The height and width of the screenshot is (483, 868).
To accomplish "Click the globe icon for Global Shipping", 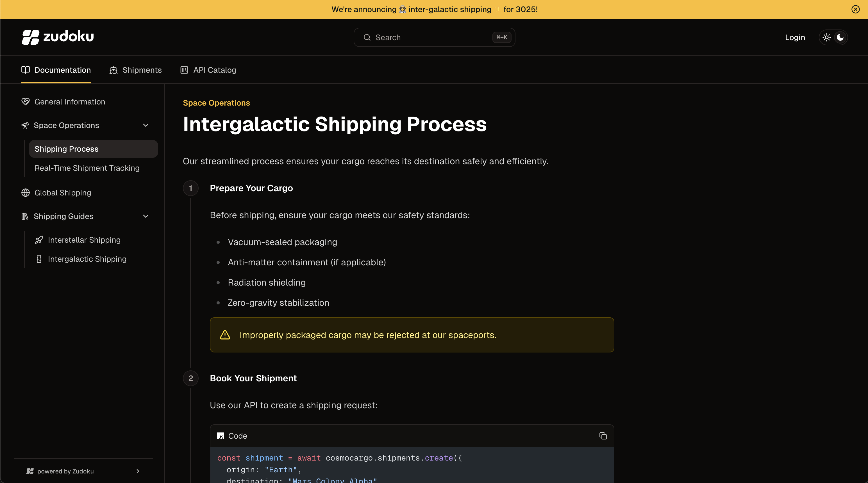I will [26, 193].
